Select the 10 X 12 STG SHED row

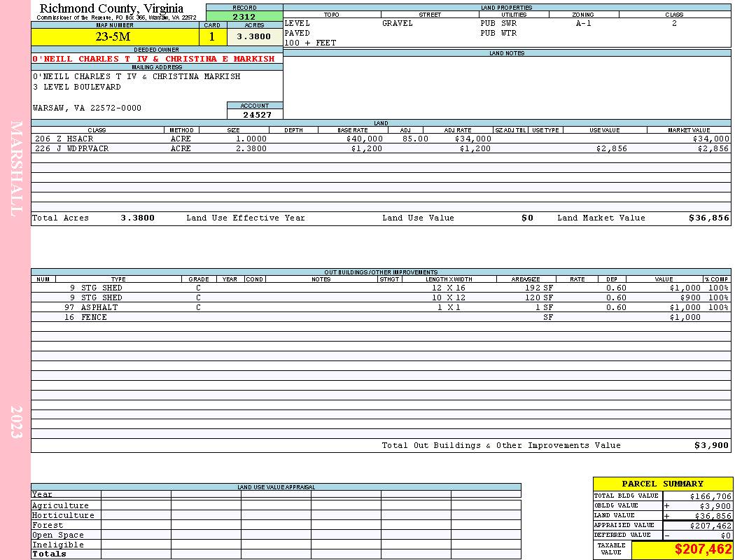point(381,297)
